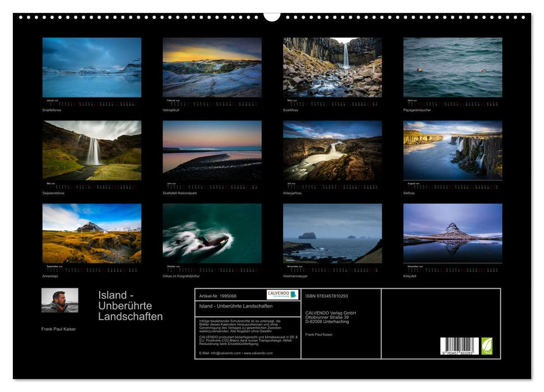
Task: Open the Snæfellsnes January thumbnail
Action: coord(90,67)
